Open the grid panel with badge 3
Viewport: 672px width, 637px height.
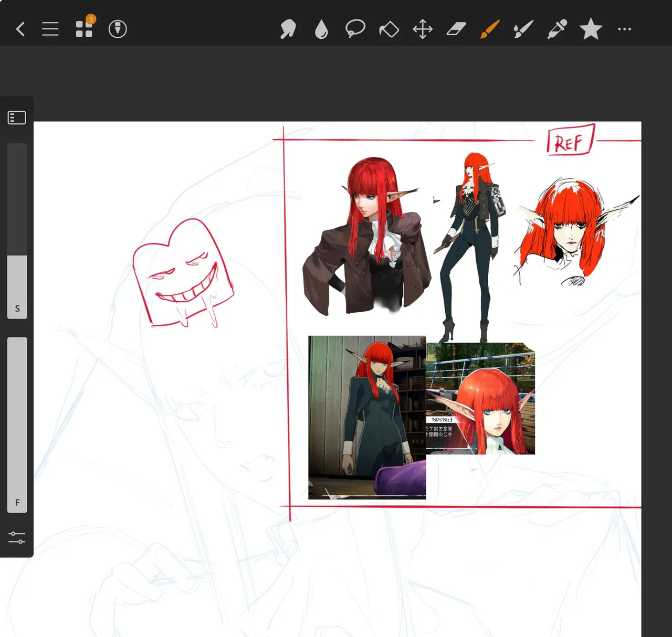84,29
